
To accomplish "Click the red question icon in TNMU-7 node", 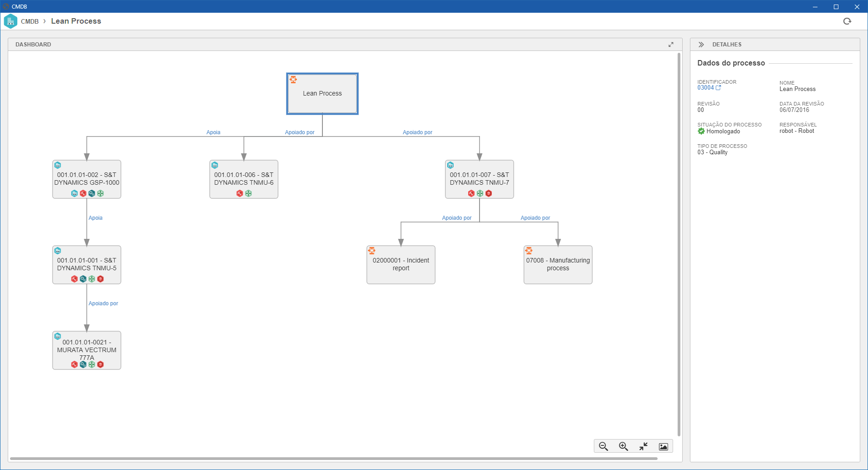I will click(489, 193).
